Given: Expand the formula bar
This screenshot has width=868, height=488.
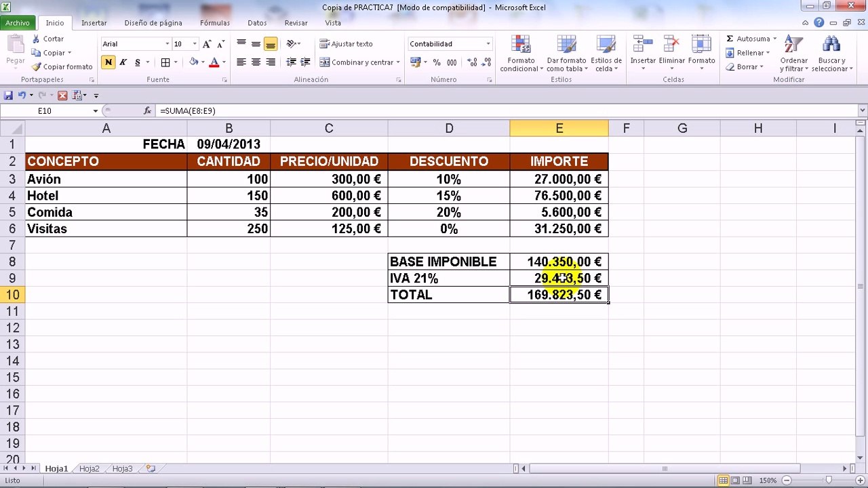Looking at the screenshot, I should [x=863, y=110].
